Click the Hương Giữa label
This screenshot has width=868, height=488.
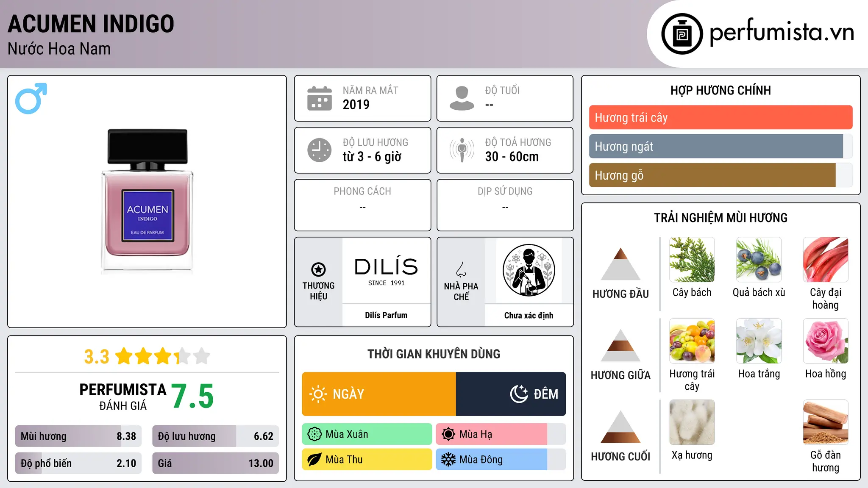point(620,375)
